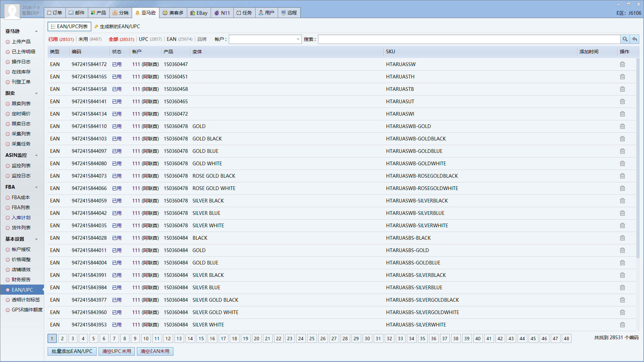
Task: Click the user avatar icon
Action: [x=12, y=11]
